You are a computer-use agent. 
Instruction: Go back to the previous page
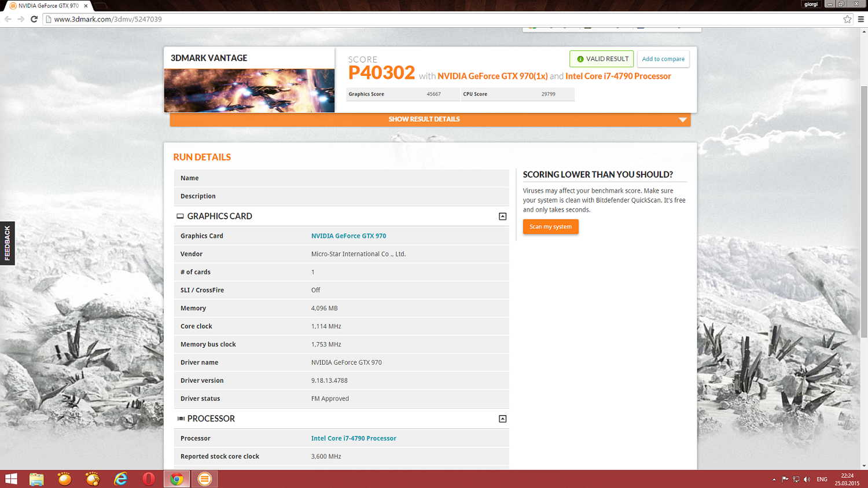click(8, 19)
